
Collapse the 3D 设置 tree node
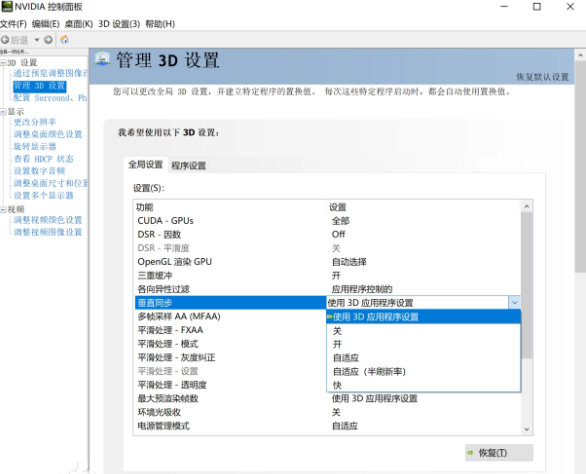[x=3, y=62]
